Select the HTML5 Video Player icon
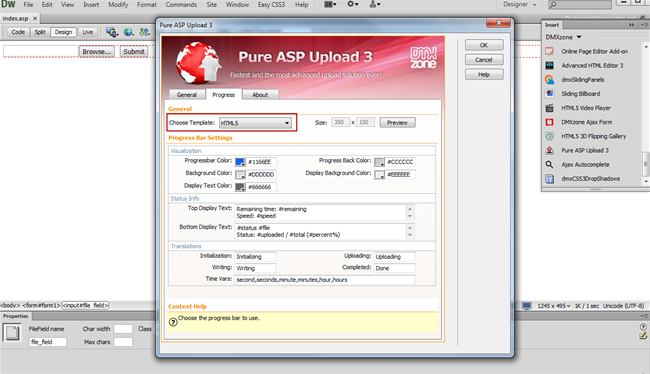Image resolution: width=650 pixels, height=374 pixels. (550, 108)
